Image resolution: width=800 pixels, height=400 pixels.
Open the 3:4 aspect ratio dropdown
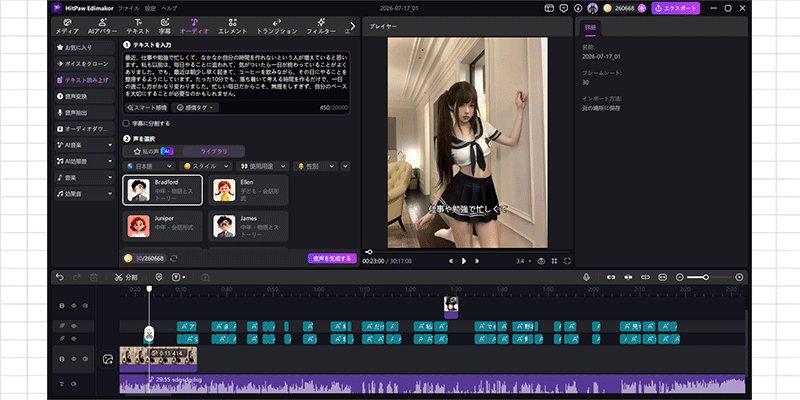523,261
